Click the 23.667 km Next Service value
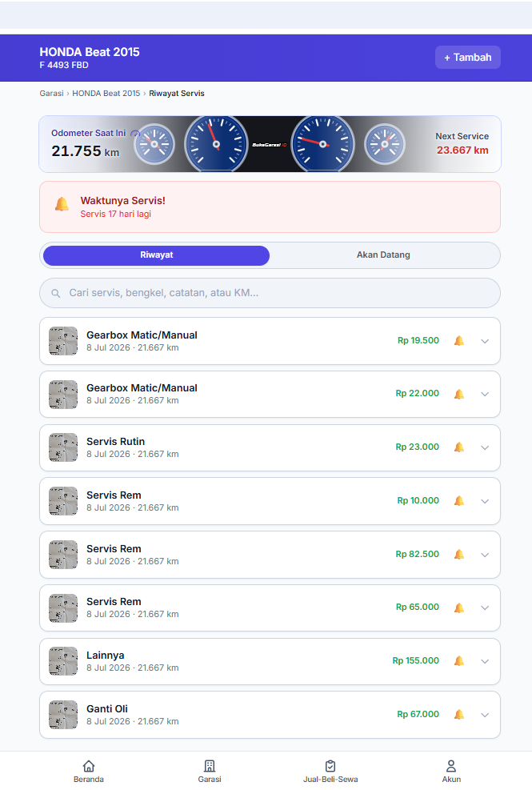This screenshot has width=532, height=790. coord(462,150)
